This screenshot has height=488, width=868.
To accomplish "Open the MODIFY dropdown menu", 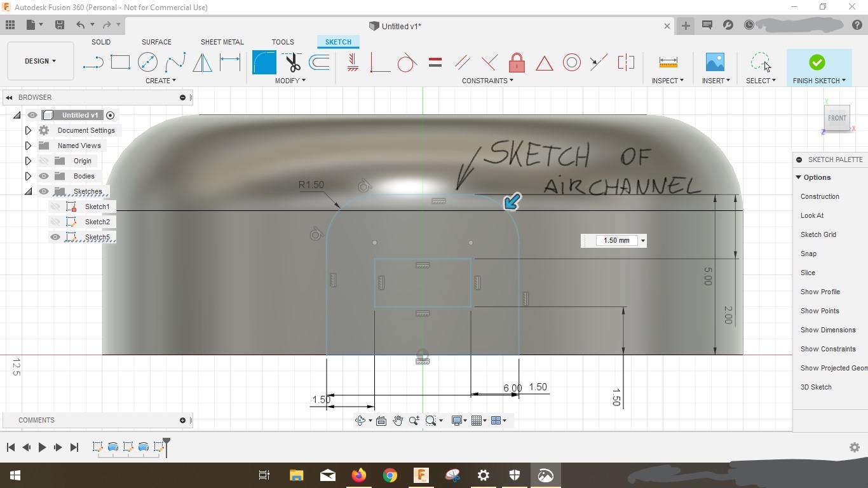I will (290, 81).
